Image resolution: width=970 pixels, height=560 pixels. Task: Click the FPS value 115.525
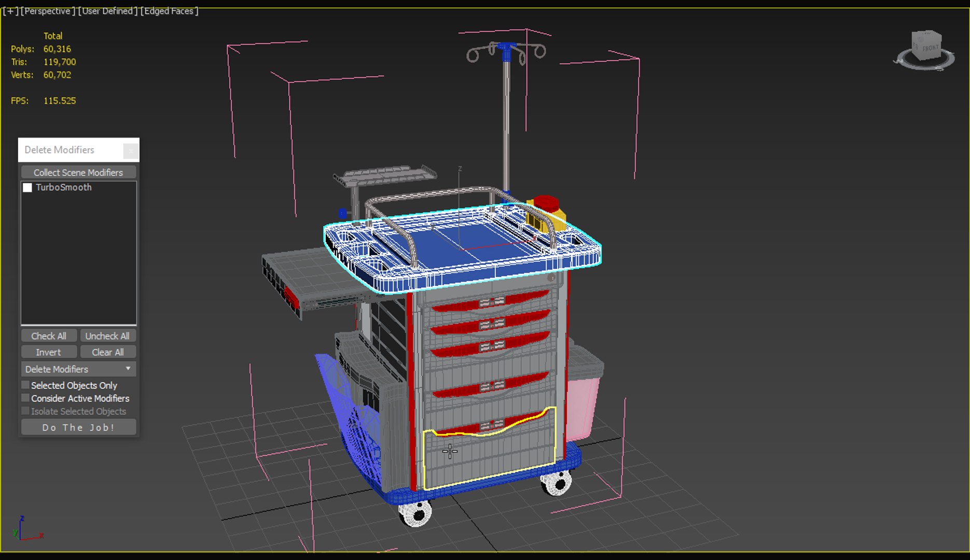coord(60,101)
